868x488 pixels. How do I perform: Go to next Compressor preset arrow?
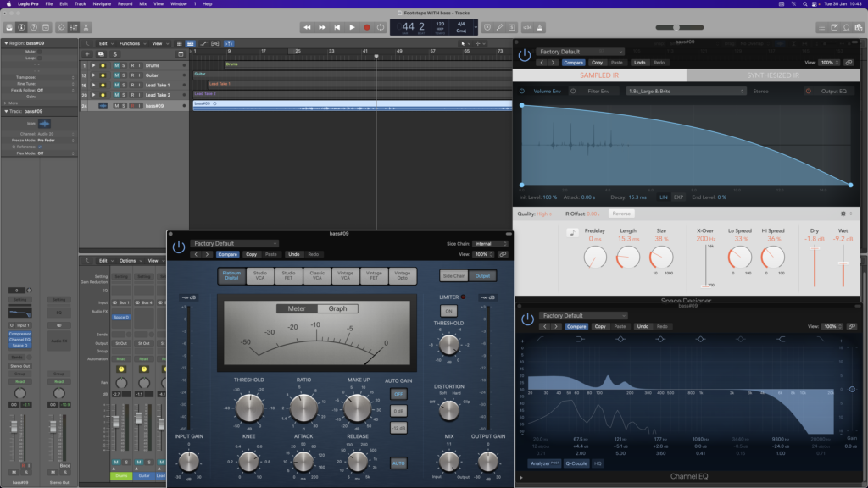pos(207,254)
